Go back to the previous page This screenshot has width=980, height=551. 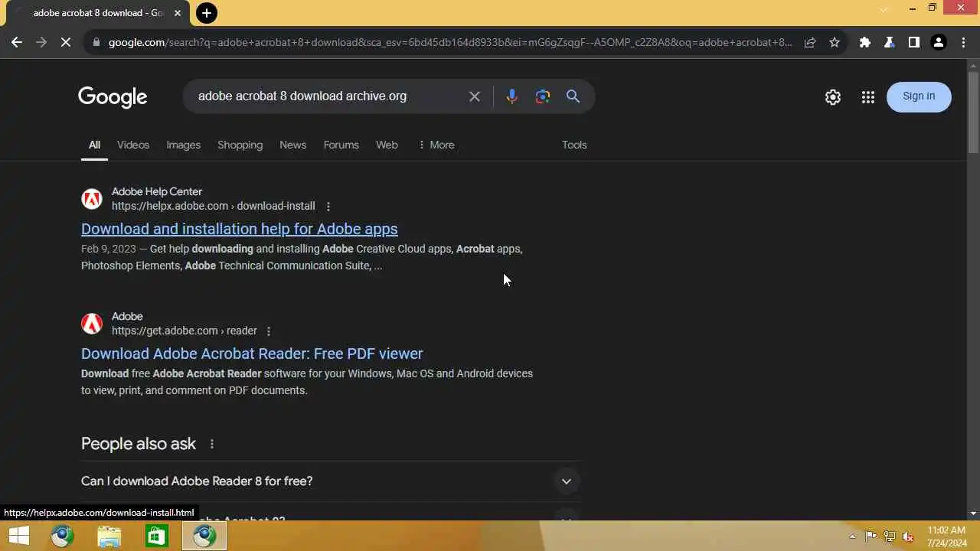tap(17, 43)
